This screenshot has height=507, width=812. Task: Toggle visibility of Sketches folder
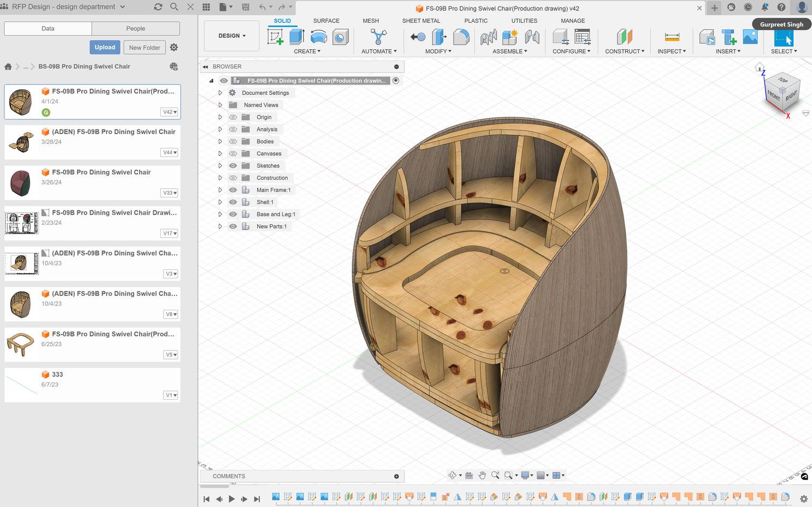tap(233, 166)
